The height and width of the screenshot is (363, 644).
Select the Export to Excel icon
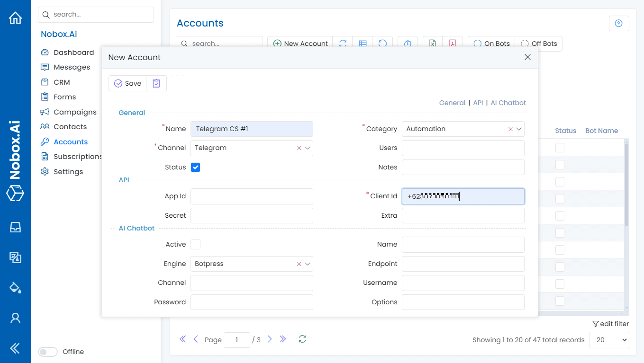(x=432, y=43)
